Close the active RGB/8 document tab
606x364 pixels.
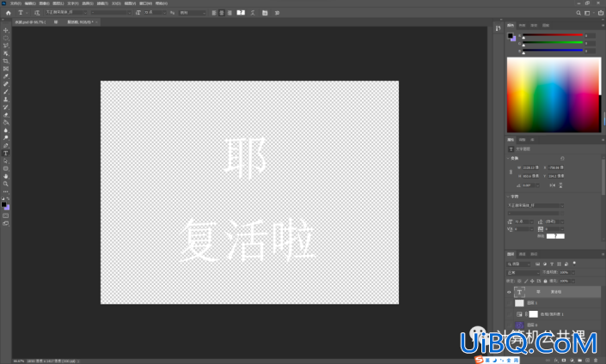pos(96,22)
